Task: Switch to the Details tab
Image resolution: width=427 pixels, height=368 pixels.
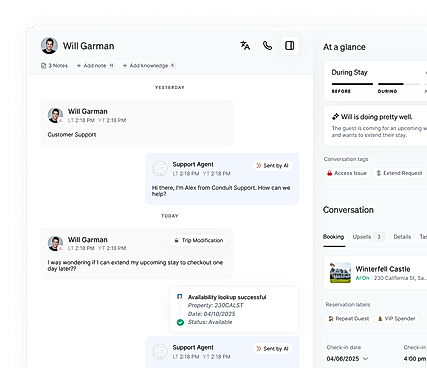Action: 402,237
